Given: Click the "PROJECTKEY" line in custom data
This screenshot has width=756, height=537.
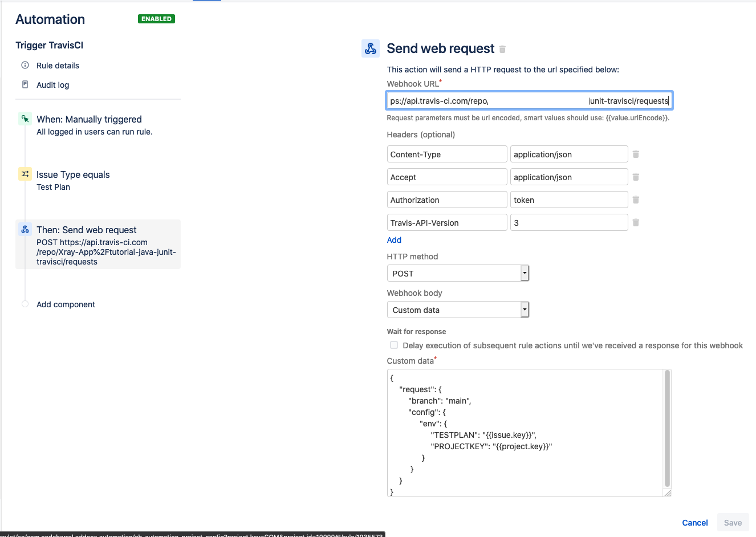Looking at the screenshot, I should click(x=491, y=446).
